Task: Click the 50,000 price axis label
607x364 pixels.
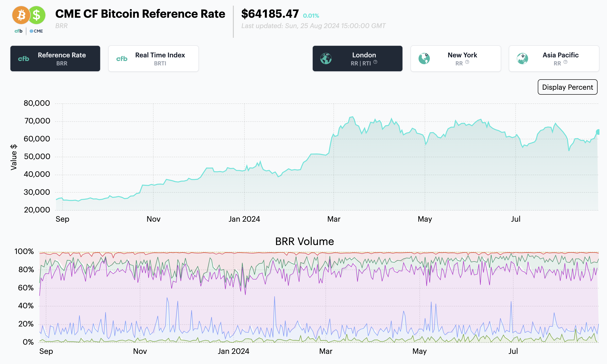Action: point(37,157)
